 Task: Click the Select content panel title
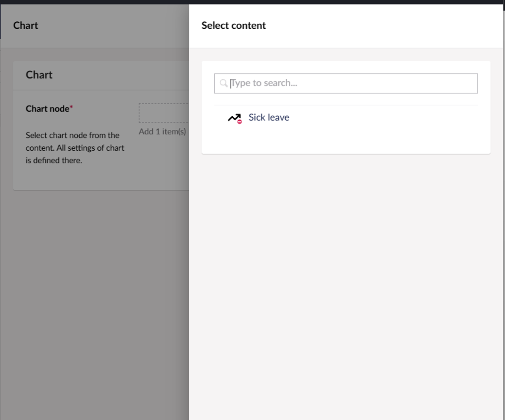click(x=234, y=26)
